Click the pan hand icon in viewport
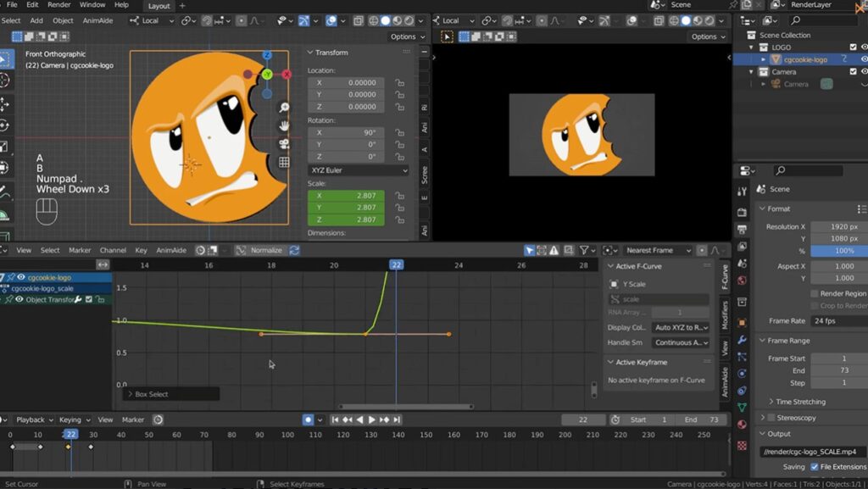Image resolution: width=868 pixels, height=489 pixels. pos(284,125)
